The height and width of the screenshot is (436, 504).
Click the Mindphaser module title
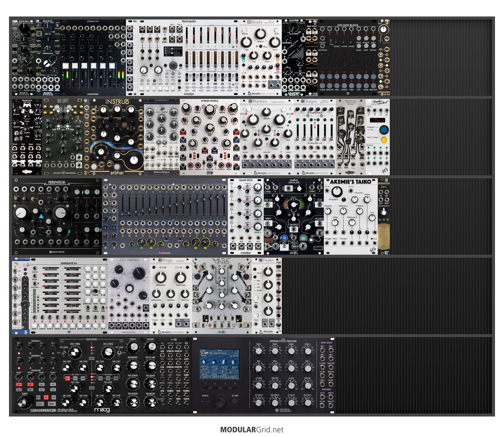click(57, 182)
